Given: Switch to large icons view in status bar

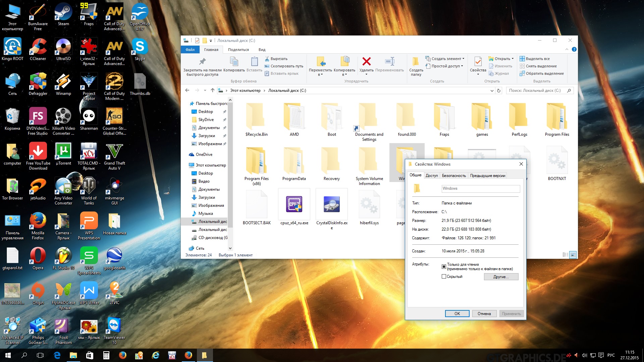Looking at the screenshot, I should point(573,255).
